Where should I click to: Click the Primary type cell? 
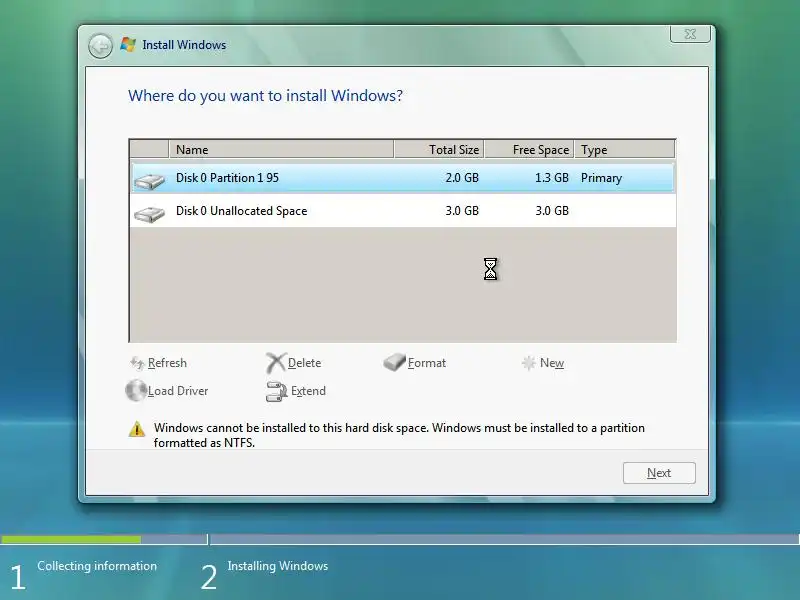coord(602,178)
